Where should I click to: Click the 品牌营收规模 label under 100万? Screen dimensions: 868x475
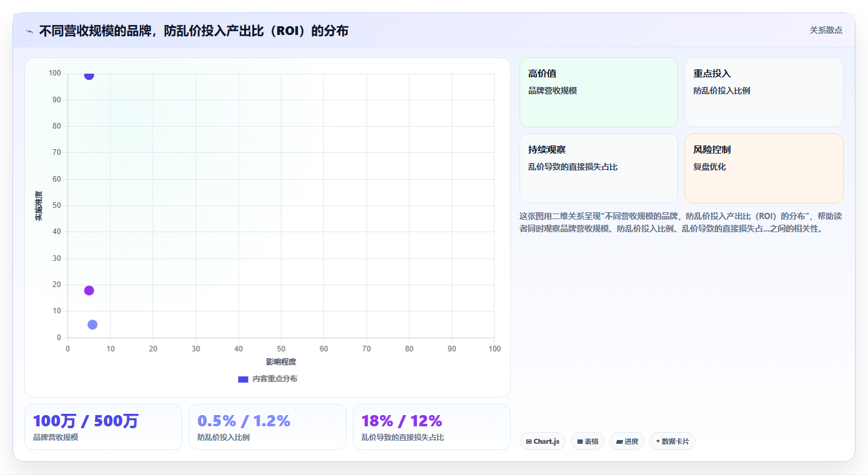(x=56, y=438)
